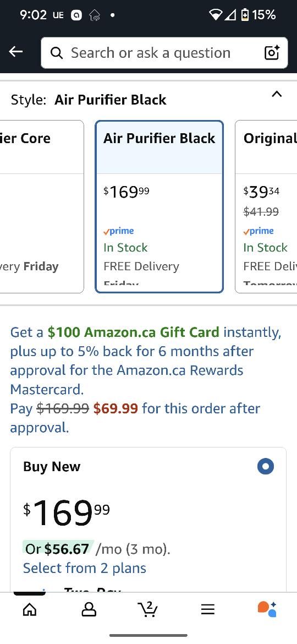297x644 pixels.
Task: Open the account profile icon
Action: click(89, 609)
